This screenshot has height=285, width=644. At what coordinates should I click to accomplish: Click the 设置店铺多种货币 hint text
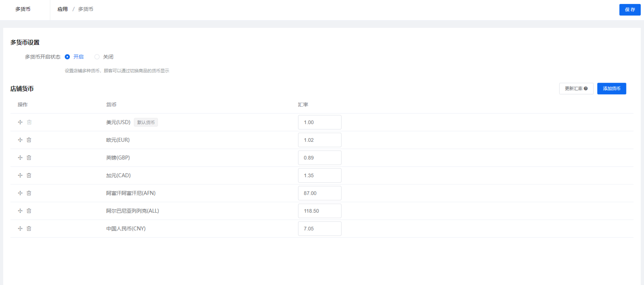click(117, 71)
